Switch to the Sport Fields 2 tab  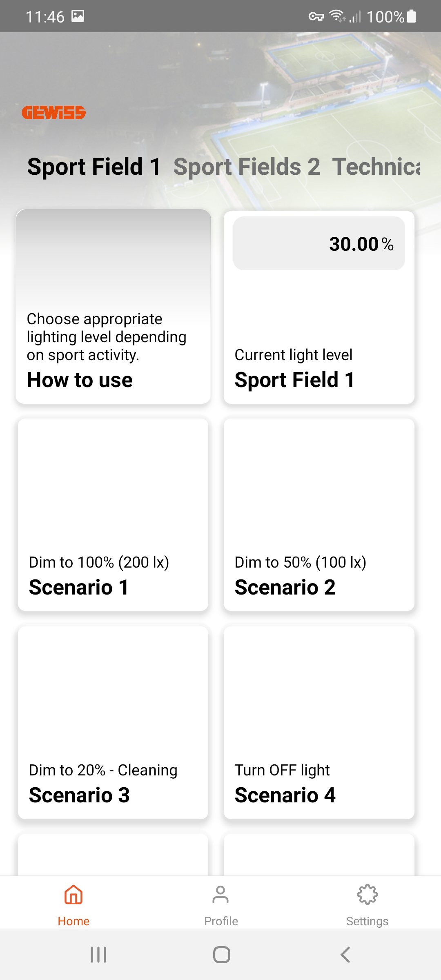coord(247,167)
